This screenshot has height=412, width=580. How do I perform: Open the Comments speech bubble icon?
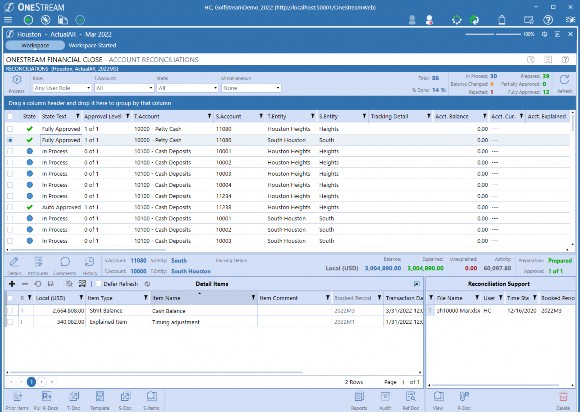(65, 262)
